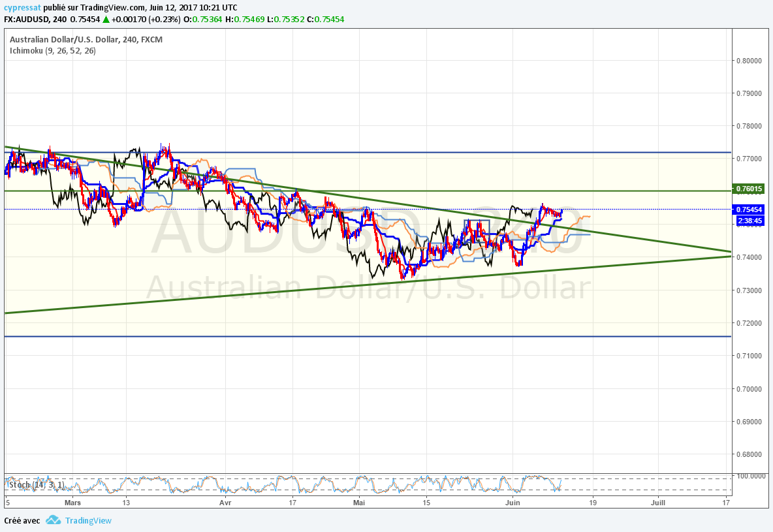Click the Mai label on time axis

tap(359, 503)
